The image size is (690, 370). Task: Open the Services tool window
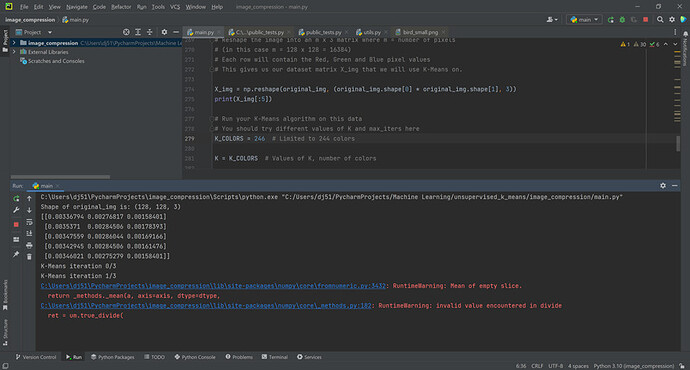tap(309, 357)
